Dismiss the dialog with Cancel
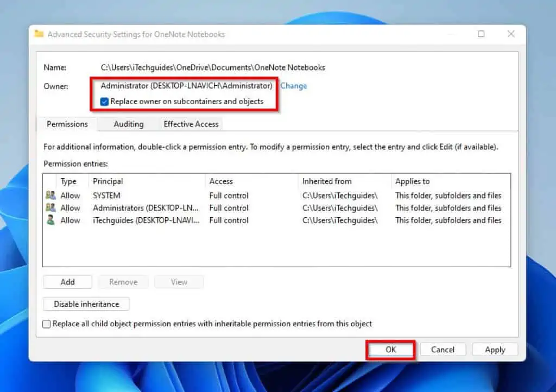This screenshot has height=392, width=556. click(x=443, y=349)
